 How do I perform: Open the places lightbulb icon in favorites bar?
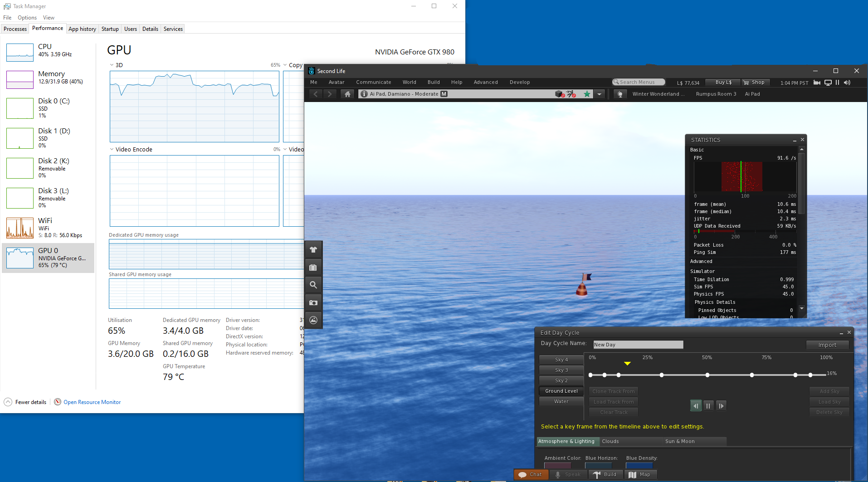(620, 94)
